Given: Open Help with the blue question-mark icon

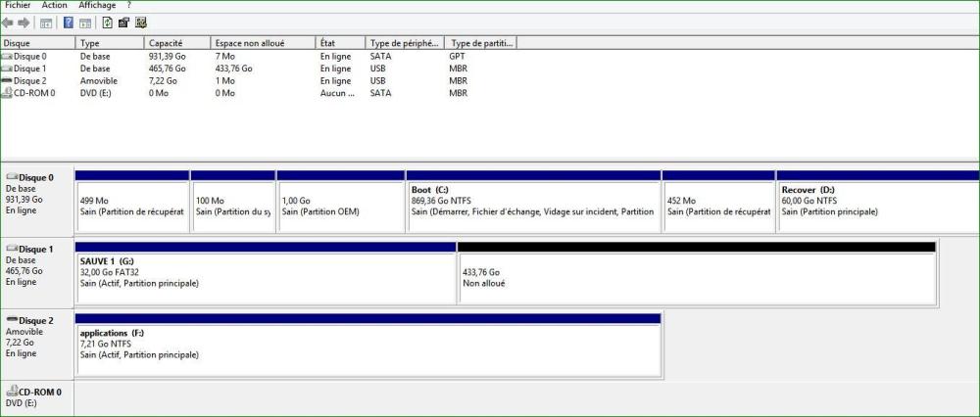Looking at the screenshot, I should [69, 23].
